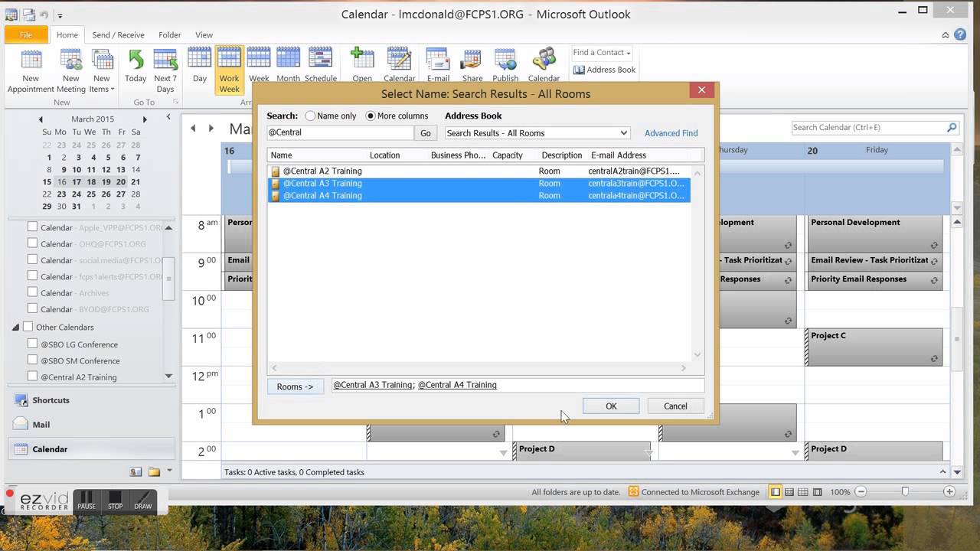980x551 pixels.
Task: Check the @SBO SM Conference checkbox
Action: (x=32, y=360)
